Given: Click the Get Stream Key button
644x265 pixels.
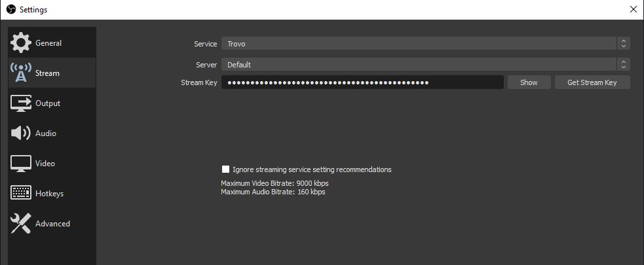Looking at the screenshot, I should (592, 82).
